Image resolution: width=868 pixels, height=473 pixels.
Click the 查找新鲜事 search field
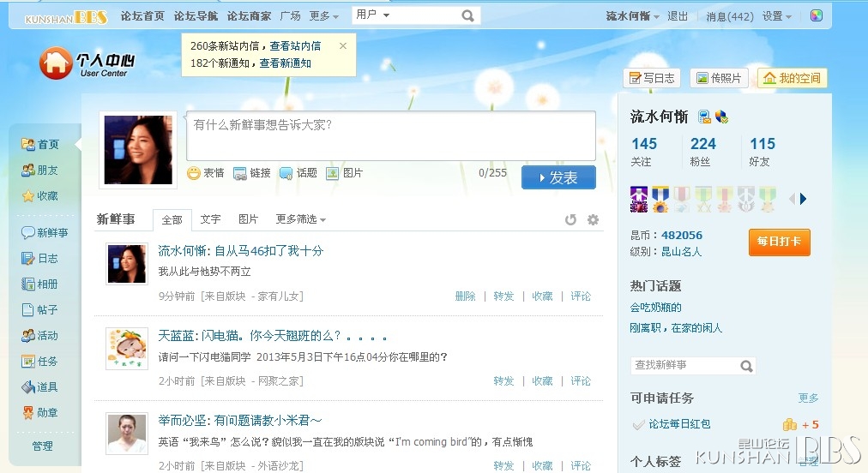click(x=685, y=365)
